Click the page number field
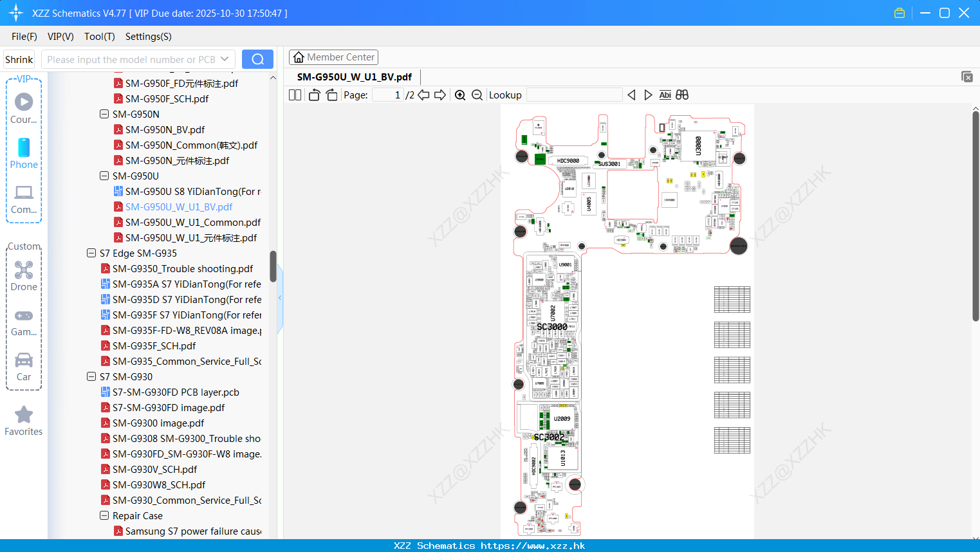The image size is (980, 552). [x=388, y=95]
